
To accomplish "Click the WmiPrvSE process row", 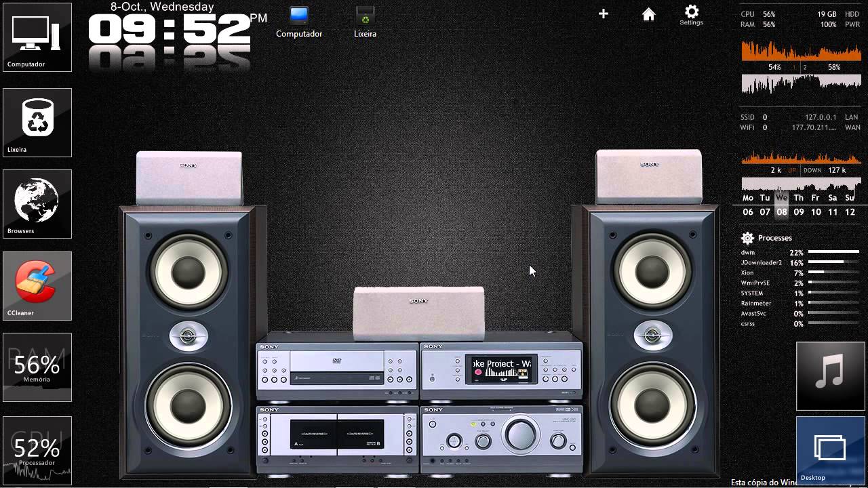I will (800, 283).
